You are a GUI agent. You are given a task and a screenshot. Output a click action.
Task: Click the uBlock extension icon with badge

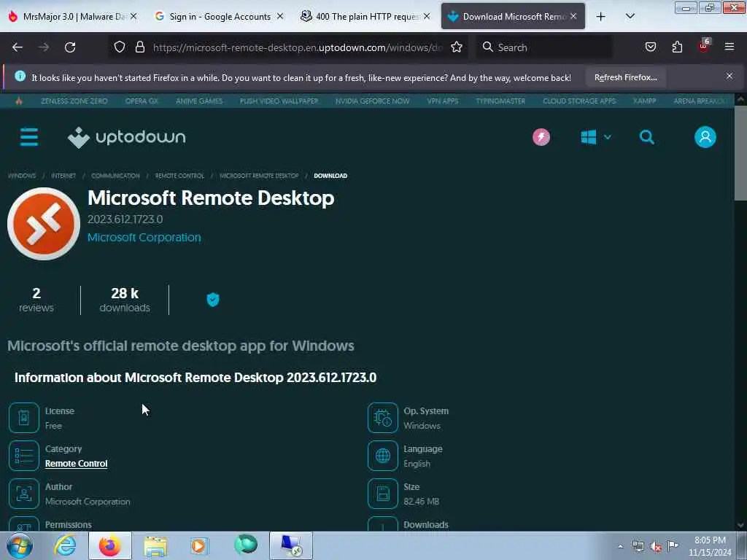(704, 46)
